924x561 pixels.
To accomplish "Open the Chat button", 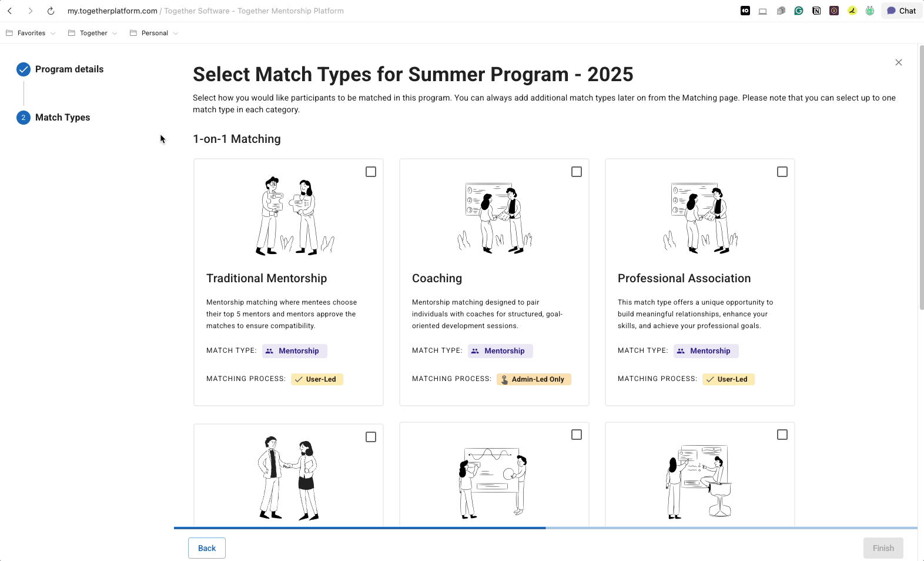I will [902, 11].
